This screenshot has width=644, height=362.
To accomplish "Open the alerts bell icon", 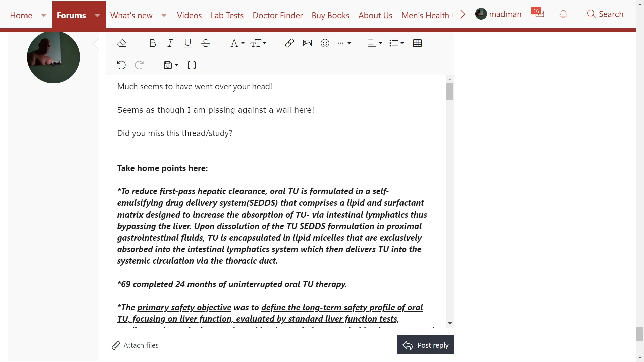I will 563,14.
